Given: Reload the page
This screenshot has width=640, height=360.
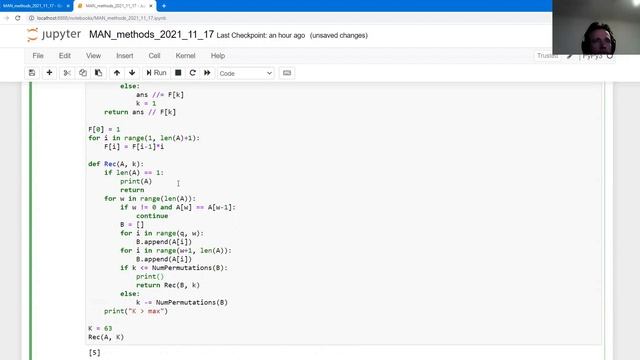Looking at the screenshot, I should (18, 18).
